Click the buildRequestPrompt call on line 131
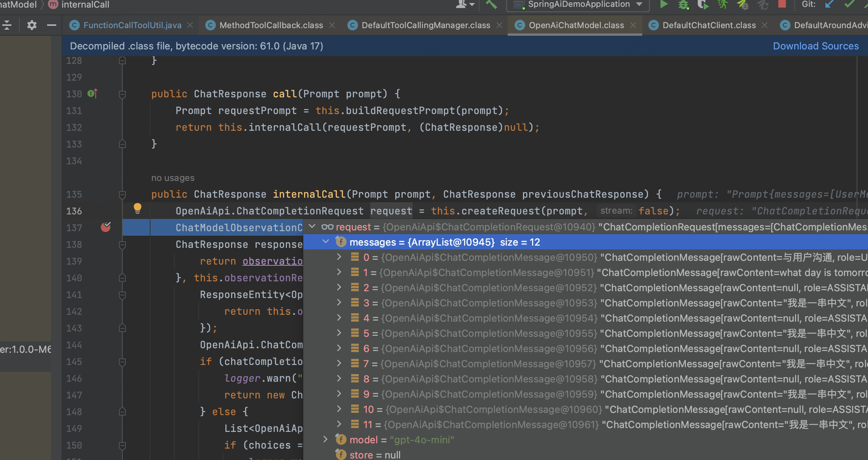Viewport: 868px width, 460px height. (x=401, y=111)
